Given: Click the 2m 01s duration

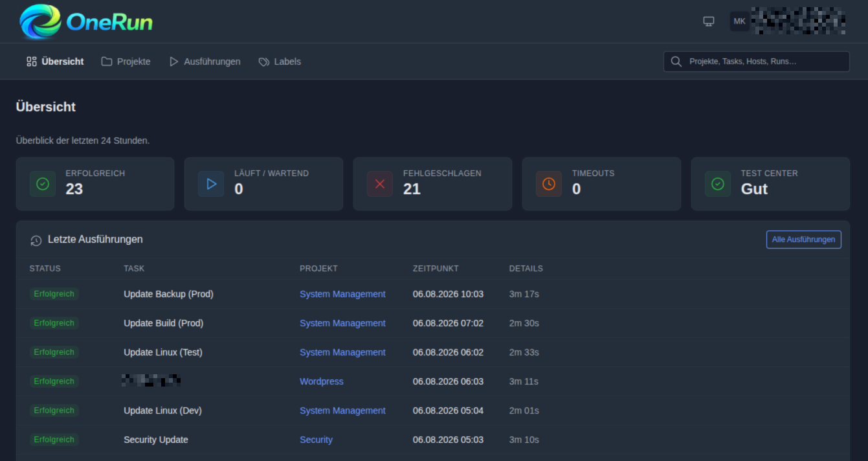Looking at the screenshot, I should click(x=524, y=410).
